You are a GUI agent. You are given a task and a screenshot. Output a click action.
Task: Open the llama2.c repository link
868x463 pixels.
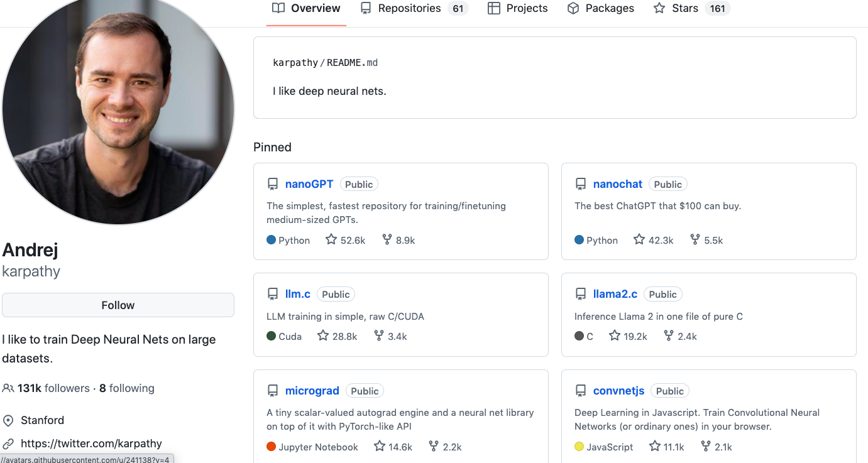(615, 294)
